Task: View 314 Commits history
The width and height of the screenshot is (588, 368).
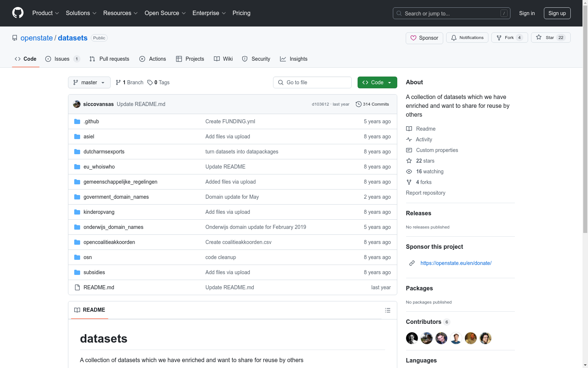Action: pos(372,104)
